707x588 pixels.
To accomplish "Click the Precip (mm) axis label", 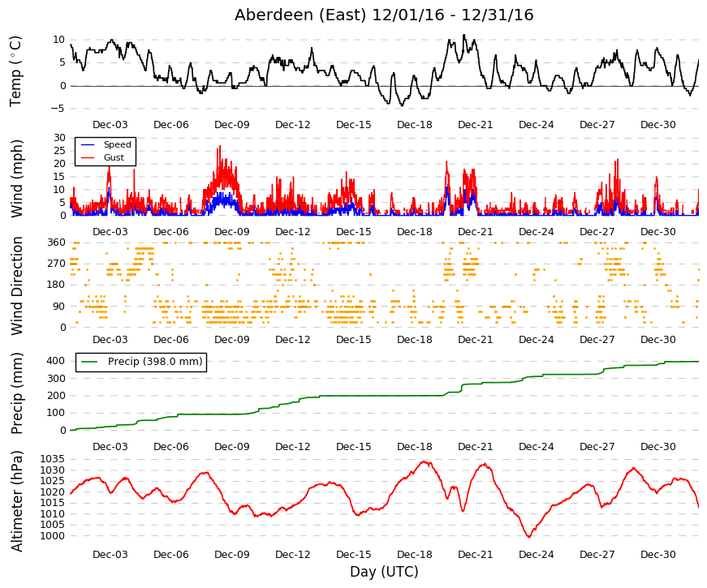I will (x=15, y=394).
